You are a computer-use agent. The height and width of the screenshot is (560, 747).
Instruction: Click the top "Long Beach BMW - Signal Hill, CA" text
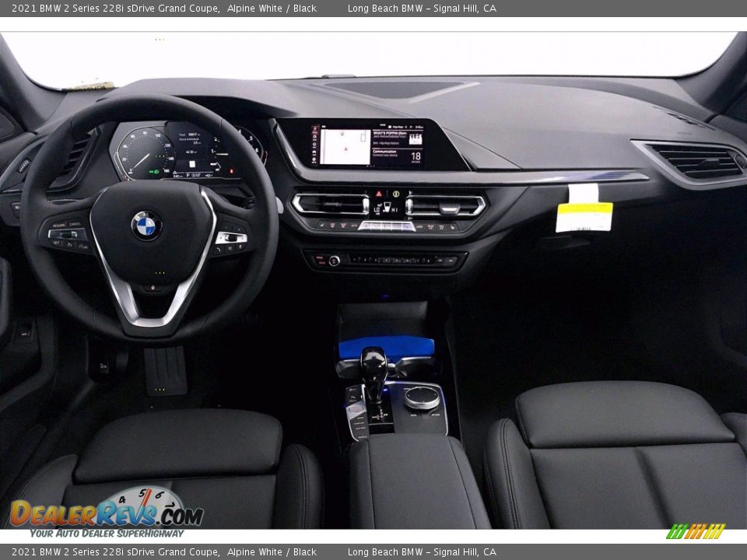pos(422,8)
